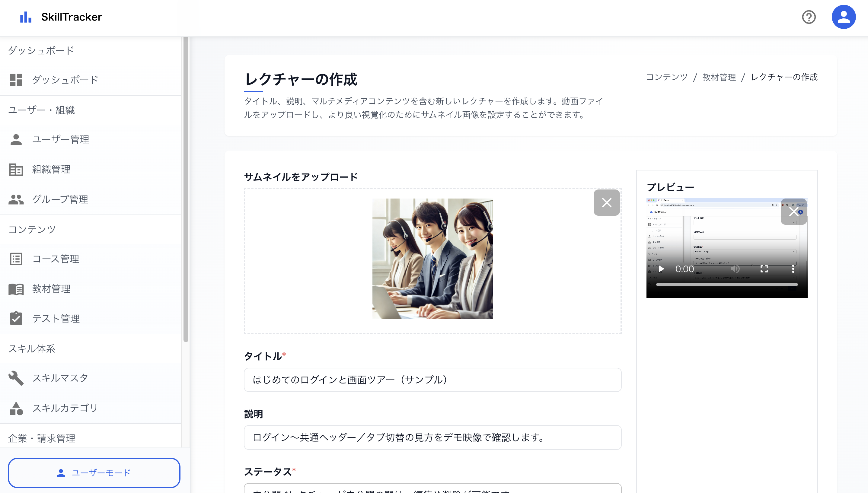Go to ユーザー管理 in the sidebar
868x493 pixels.
(60, 139)
